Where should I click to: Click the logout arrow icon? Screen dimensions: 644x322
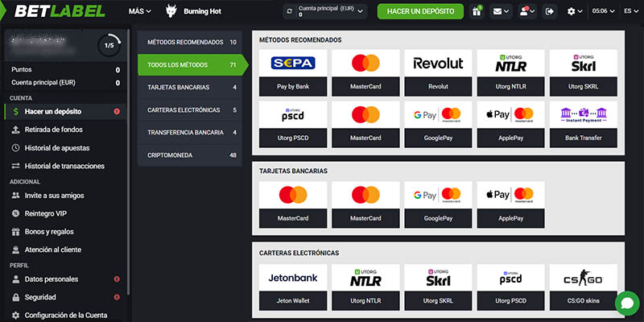pos(550,11)
